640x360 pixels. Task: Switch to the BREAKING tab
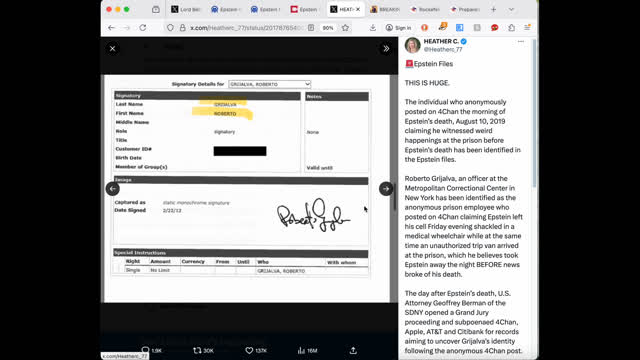point(385,9)
